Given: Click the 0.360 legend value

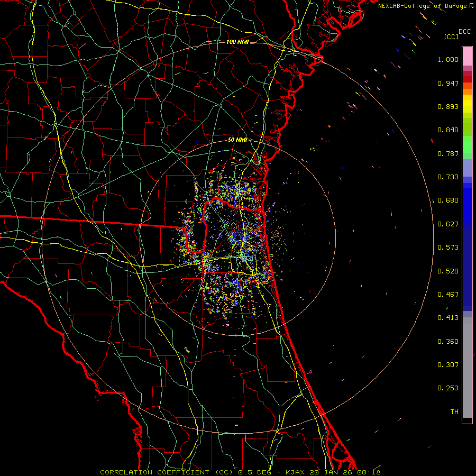Looking at the screenshot, I should (x=448, y=342).
